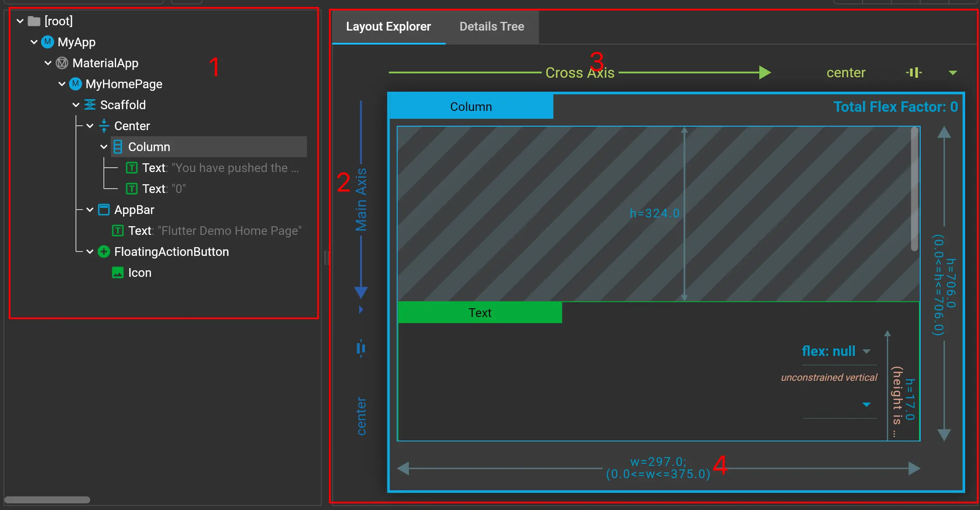Image resolution: width=980 pixels, height=510 pixels.
Task: Click the FloatingActionButton green plus icon
Action: tap(104, 252)
